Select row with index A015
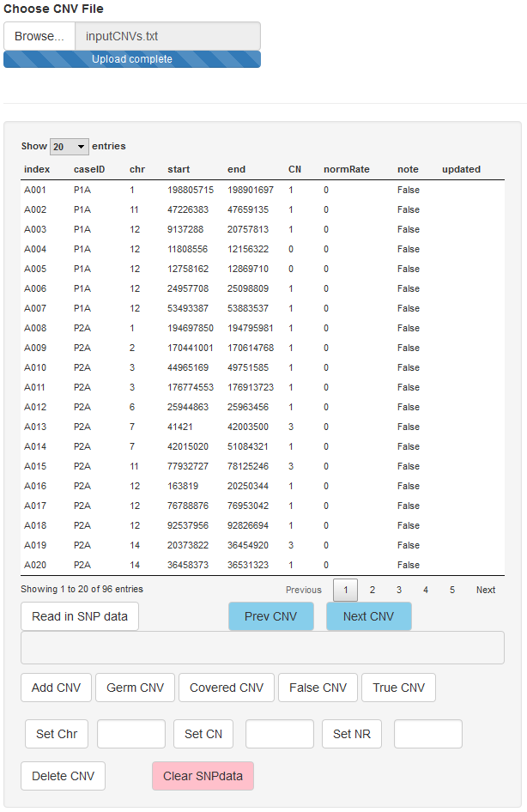 pos(263,466)
